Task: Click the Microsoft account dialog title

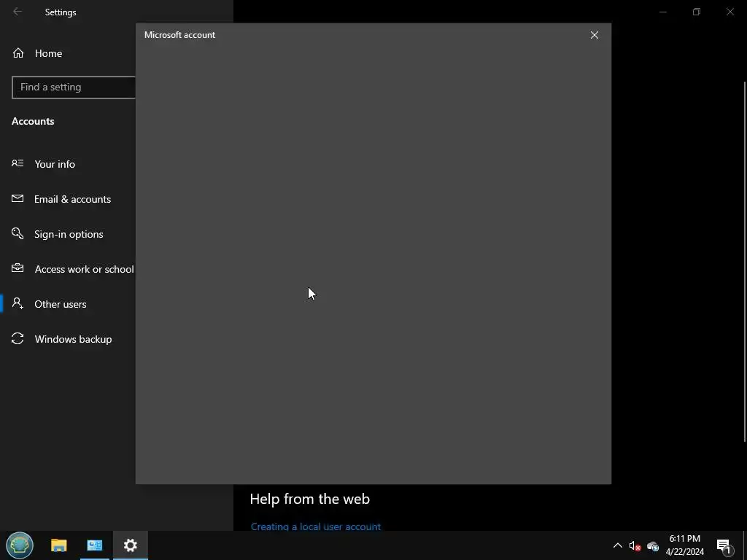Action: click(x=179, y=35)
